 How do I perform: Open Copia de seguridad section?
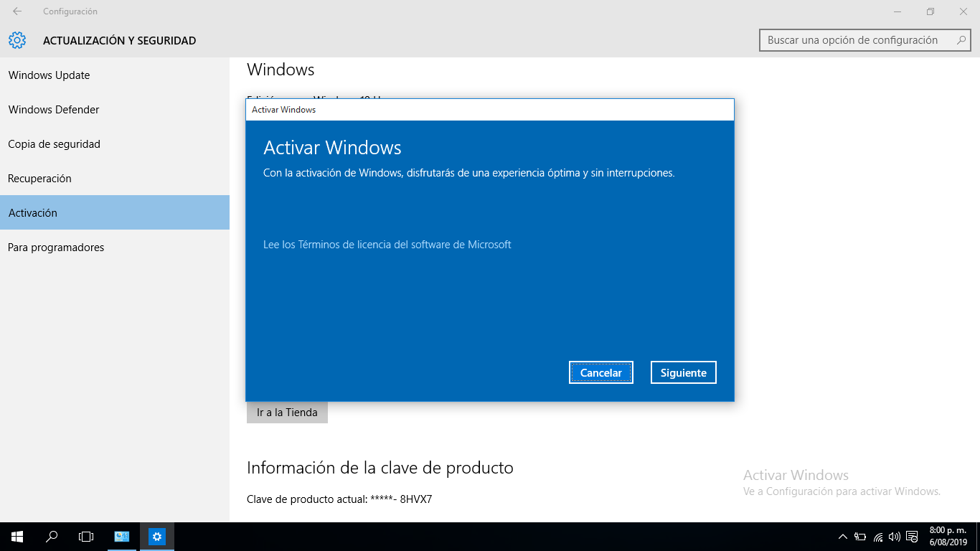pyautogui.click(x=115, y=144)
